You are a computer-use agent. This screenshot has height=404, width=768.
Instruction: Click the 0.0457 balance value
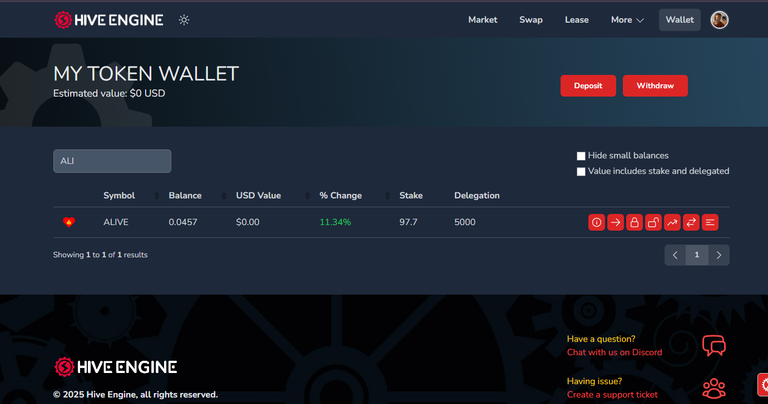[x=183, y=222]
